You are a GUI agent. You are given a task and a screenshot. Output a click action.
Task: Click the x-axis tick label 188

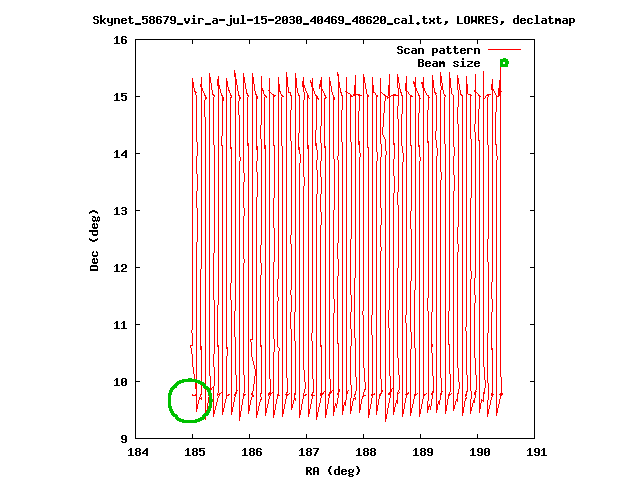366,452
